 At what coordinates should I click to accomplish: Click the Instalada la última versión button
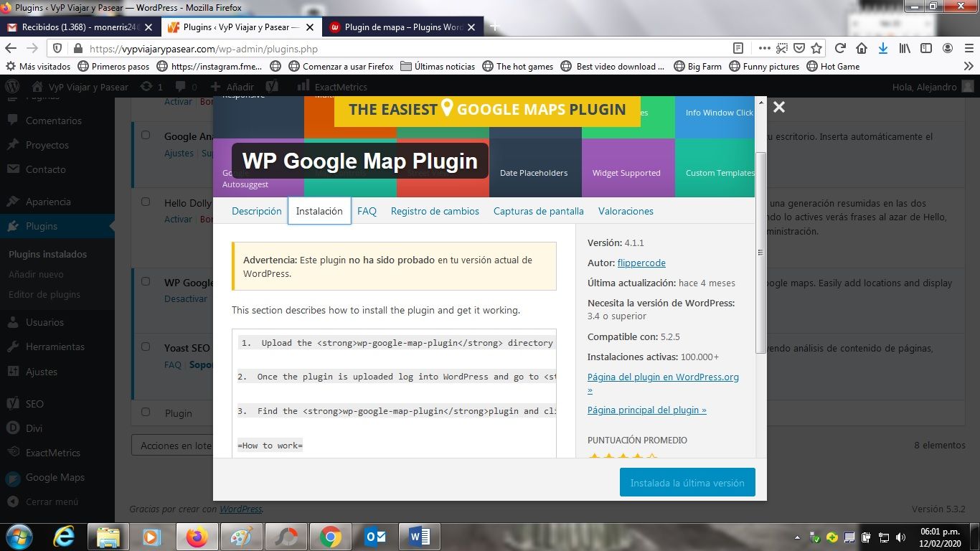point(687,483)
